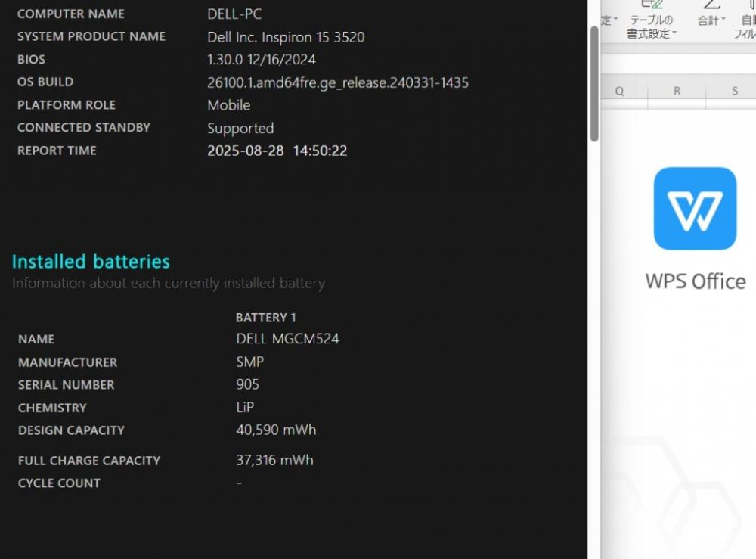Click the WPS Office text label
756x559 pixels.
click(x=696, y=281)
